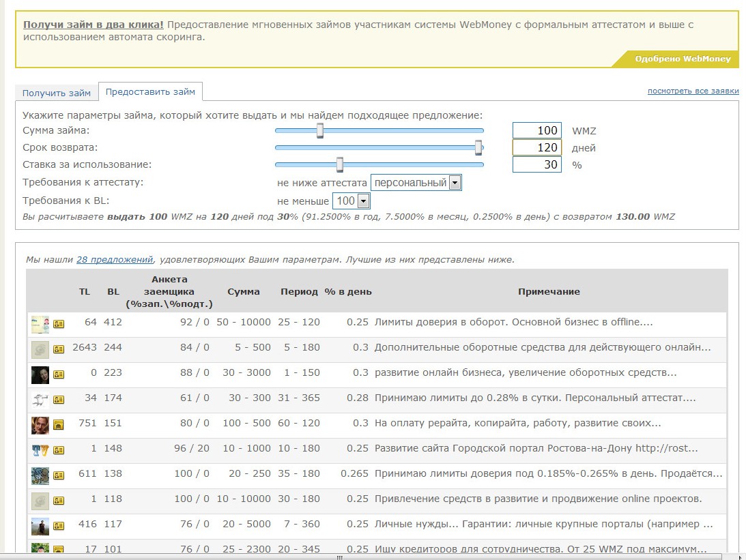
Task: Switch to the Получить займ tab
Action: point(57,93)
